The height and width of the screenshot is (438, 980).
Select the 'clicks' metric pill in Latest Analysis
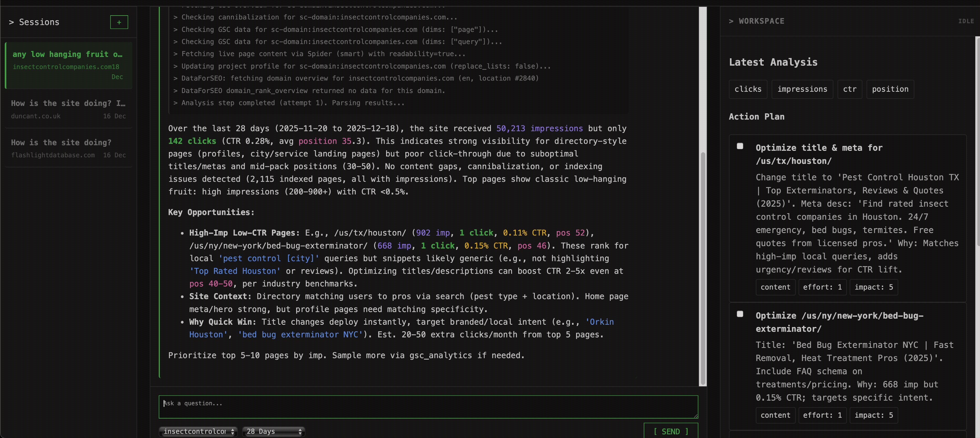[748, 89]
